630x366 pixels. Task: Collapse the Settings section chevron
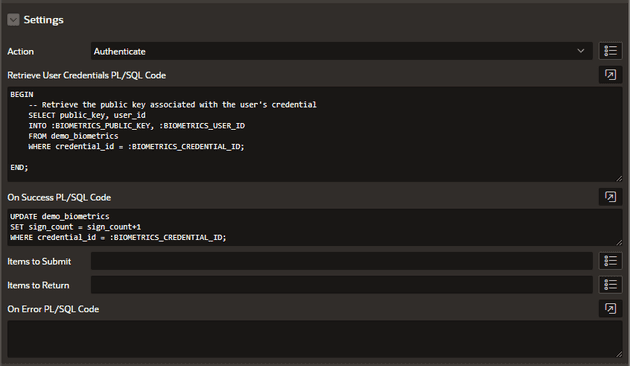(13, 20)
